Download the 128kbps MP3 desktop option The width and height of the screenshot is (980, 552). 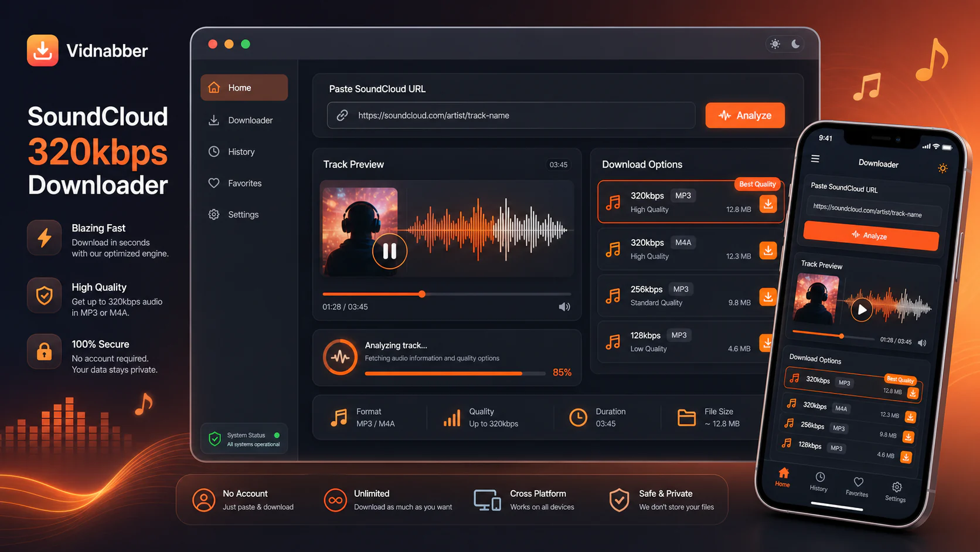pyautogui.click(x=767, y=343)
